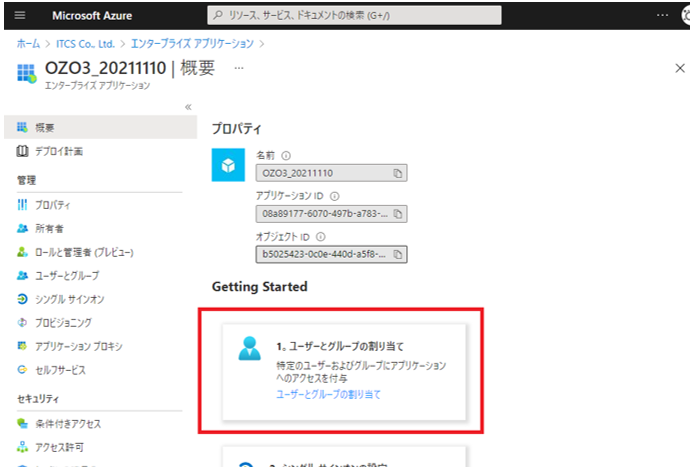Click the オブジェクト ID field
The width and height of the screenshot is (690, 471).
tap(331, 254)
